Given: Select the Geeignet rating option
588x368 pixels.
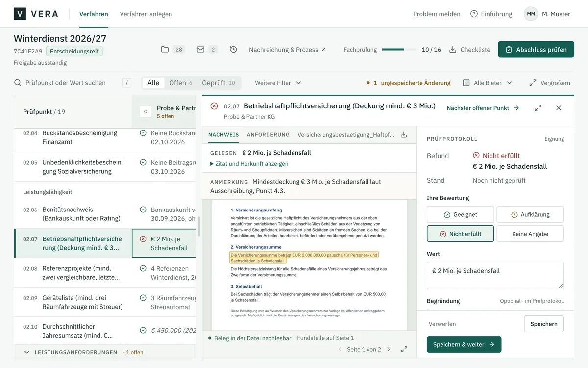Looking at the screenshot, I should click(x=461, y=214).
